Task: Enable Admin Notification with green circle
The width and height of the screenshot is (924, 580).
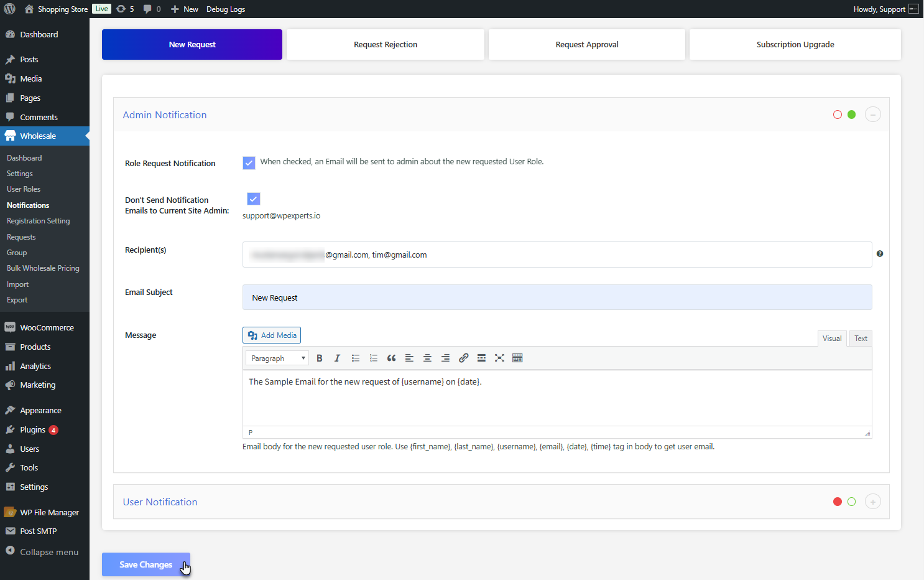Action: (x=852, y=115)
